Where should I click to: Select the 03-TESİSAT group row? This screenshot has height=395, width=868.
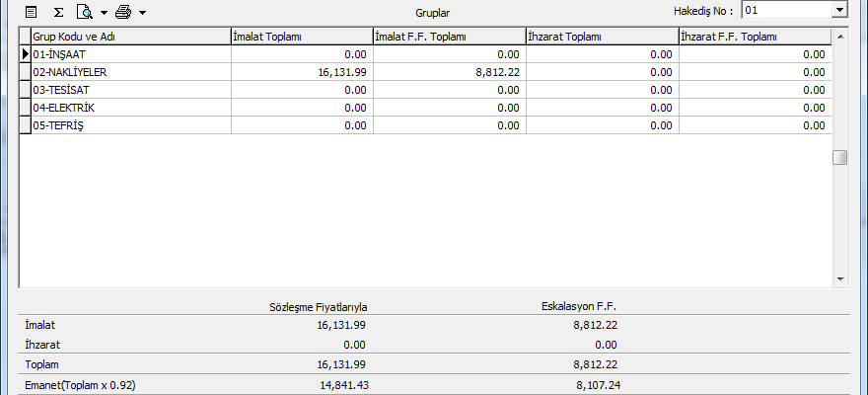coord(130,90)
